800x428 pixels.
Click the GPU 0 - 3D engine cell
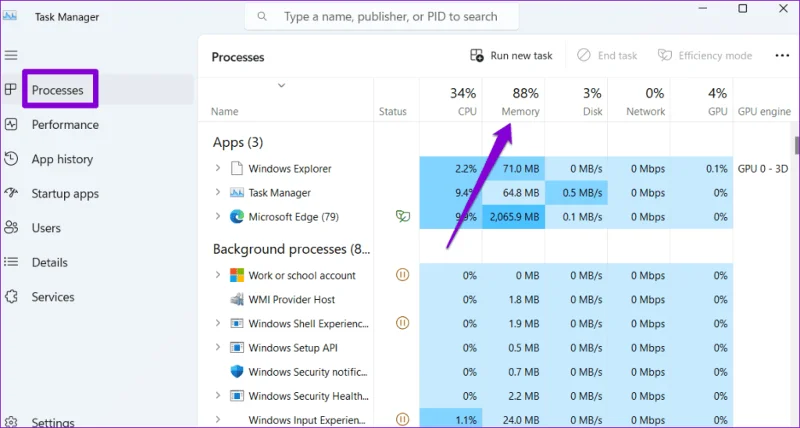(763, 168)
